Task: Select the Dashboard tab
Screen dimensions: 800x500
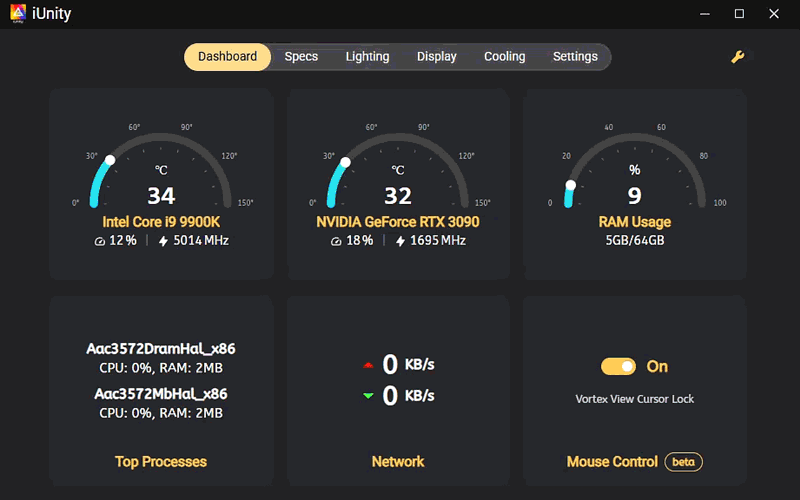Action: pyautogui.click(x=227, y=57)
